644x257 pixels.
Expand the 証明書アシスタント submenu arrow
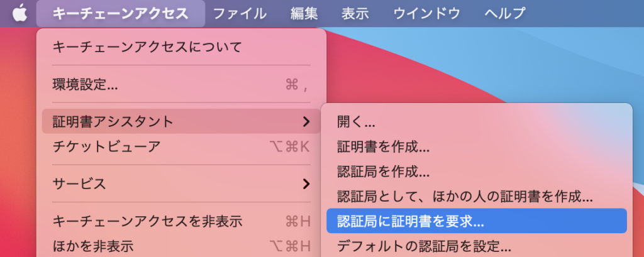coord(306,121)
